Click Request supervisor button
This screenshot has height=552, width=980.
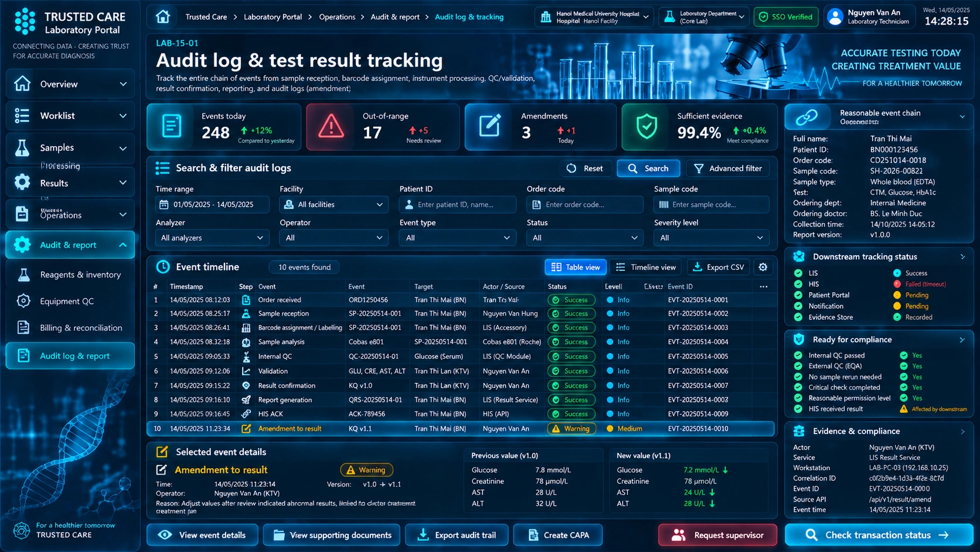click(x=717, y=535)
